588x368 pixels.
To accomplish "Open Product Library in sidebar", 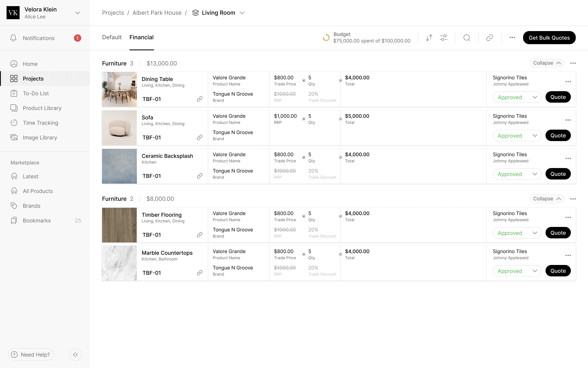I will tap(45, 108).
